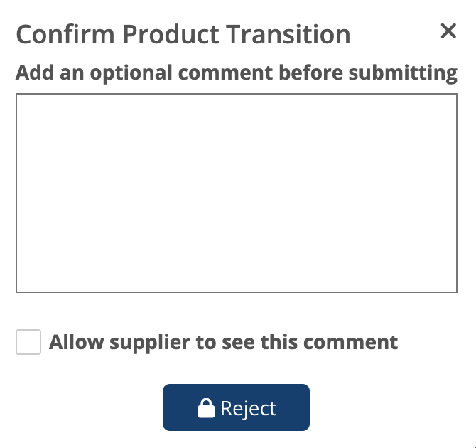Screen dimensions: 476x448
Task: Select the 'Confirm Product Transition' heading
Action: tap(183, 34)
